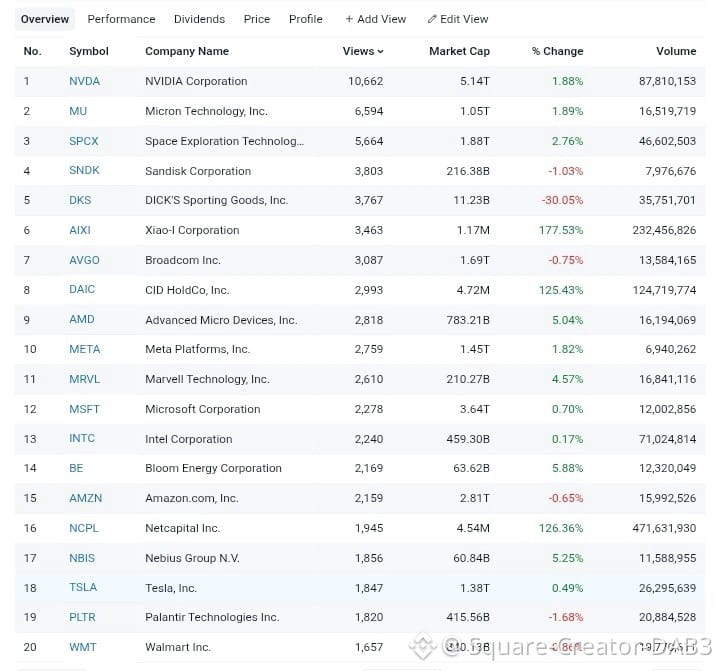Image resolution: width=720 pixels, height=671 pixels.
Task: Open the SPCX ticker link
Action: (x=84, y=141)
